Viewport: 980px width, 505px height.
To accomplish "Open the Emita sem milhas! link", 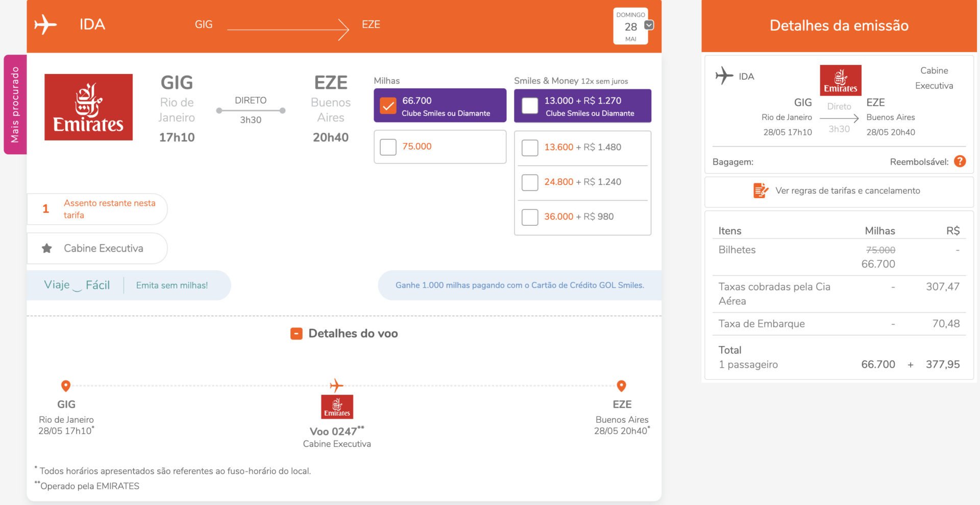I will point(172,285).
